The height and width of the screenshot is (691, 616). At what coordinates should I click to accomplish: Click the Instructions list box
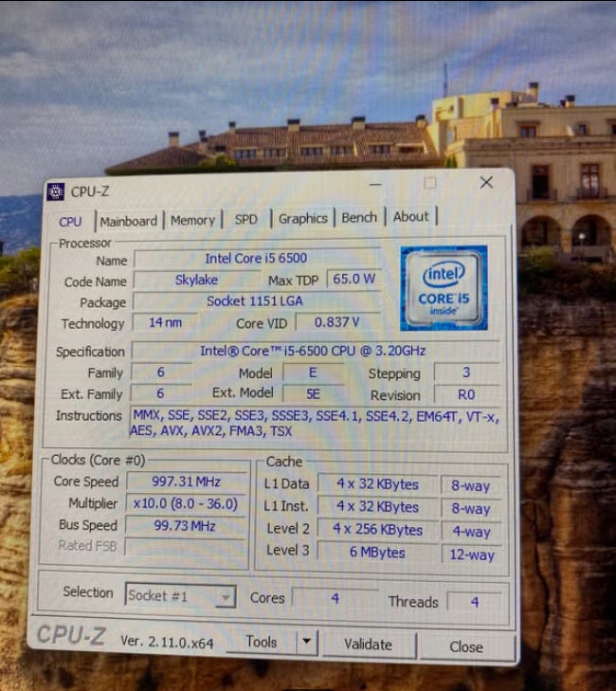click(x=316, y=423)
